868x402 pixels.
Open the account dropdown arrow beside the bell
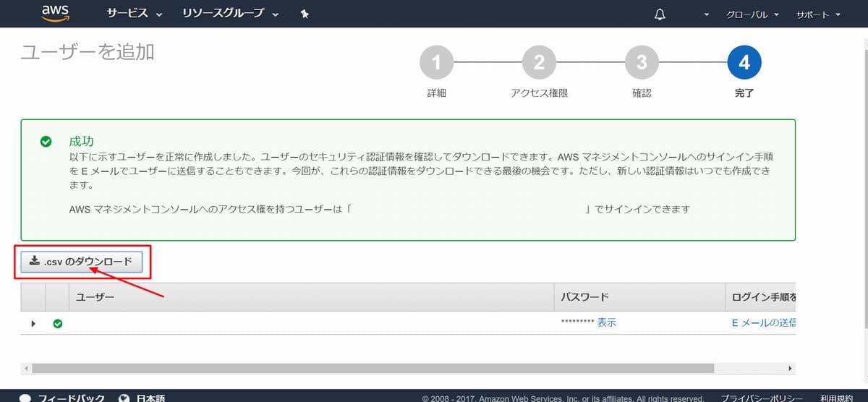707,15
